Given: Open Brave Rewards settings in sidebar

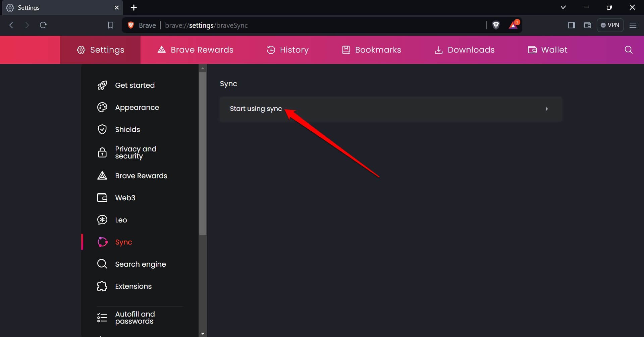Looking at the screenshot, I should [141, 176].
